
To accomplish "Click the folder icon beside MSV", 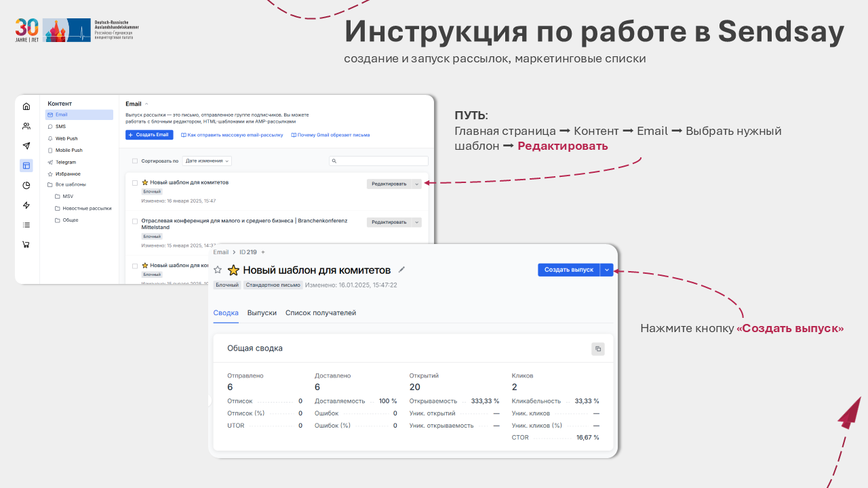I will [x=58, y=197].
